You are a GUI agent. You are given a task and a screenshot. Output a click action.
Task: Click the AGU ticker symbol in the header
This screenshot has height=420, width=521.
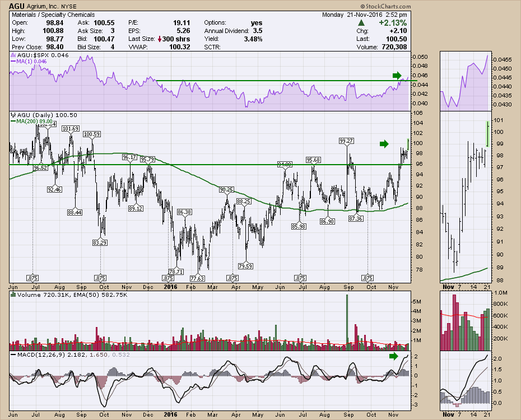click(15, 6)
